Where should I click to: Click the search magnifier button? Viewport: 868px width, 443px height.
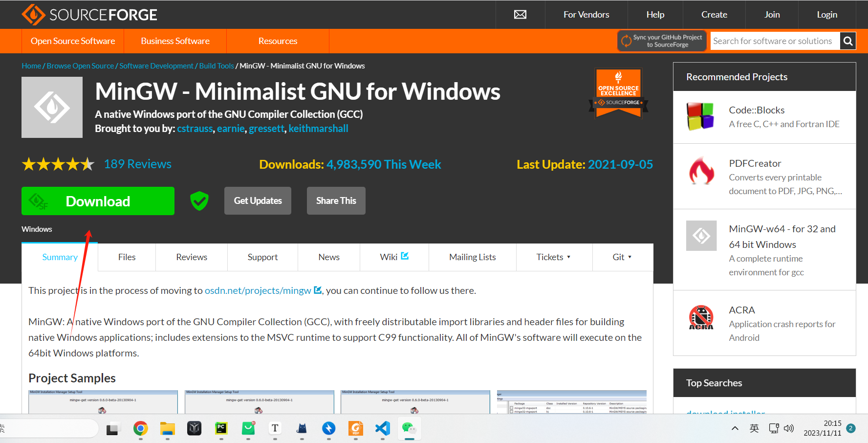(x=848, y=41)
